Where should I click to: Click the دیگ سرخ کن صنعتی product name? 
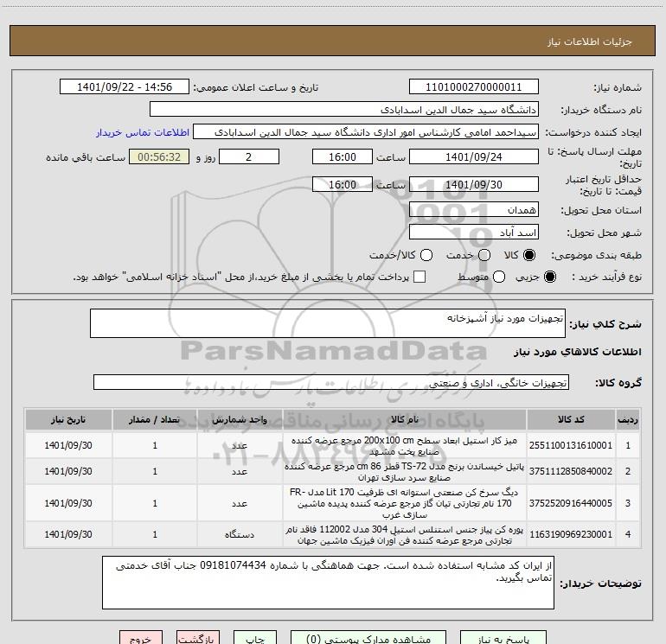point(405,503)
